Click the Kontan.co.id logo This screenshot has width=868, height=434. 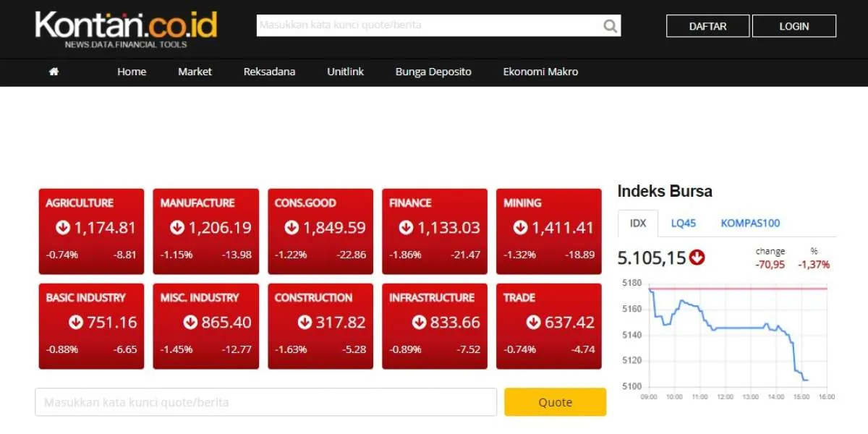(x=126, y=27)
